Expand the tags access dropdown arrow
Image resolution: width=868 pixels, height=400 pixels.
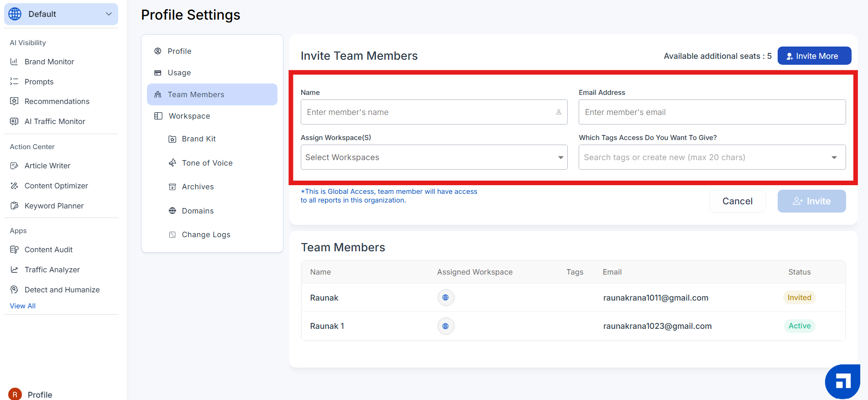834,157
